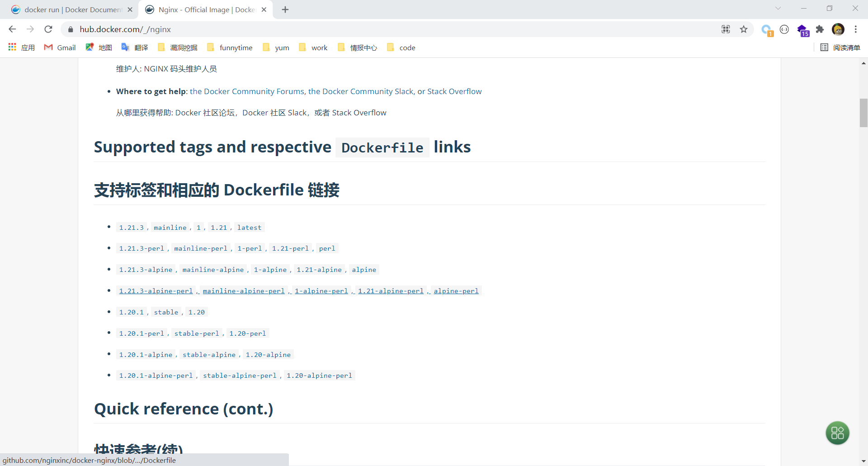
Task: Reload the Docker Hub page
Action: (x=48, y=29)
